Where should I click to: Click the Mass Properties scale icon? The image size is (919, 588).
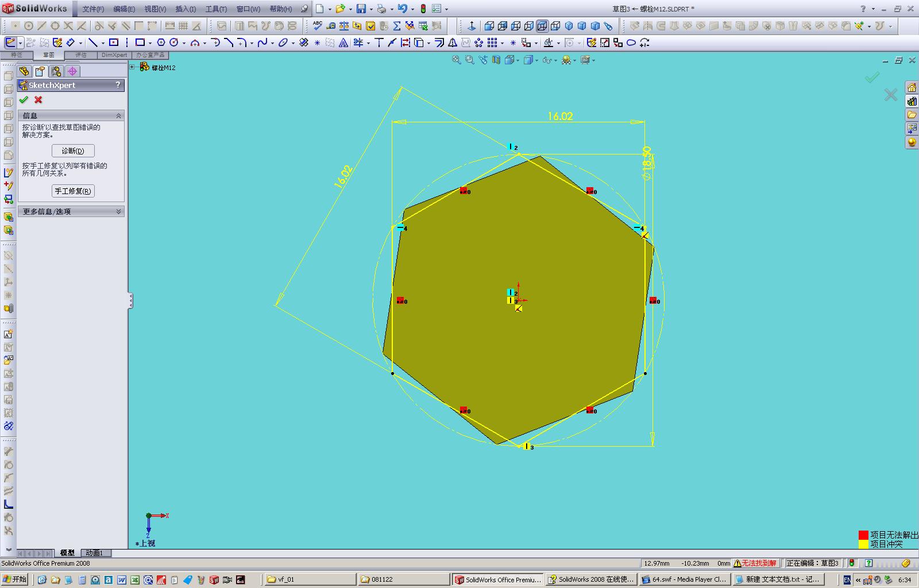pyautogui.click(x=344, y=26)
